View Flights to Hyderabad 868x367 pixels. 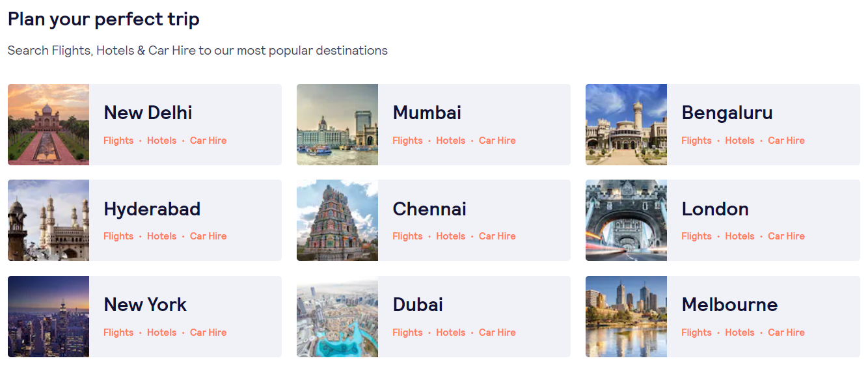[118, 236]
